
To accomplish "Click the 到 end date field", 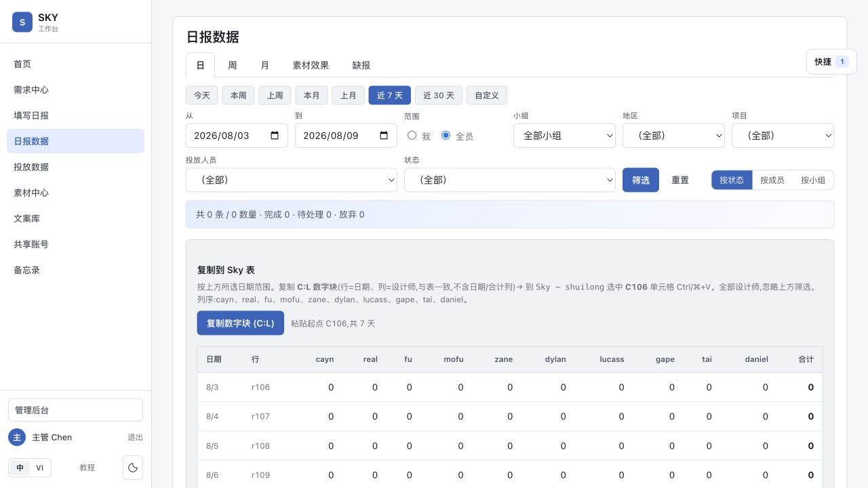I will click(x=346, y=136).
